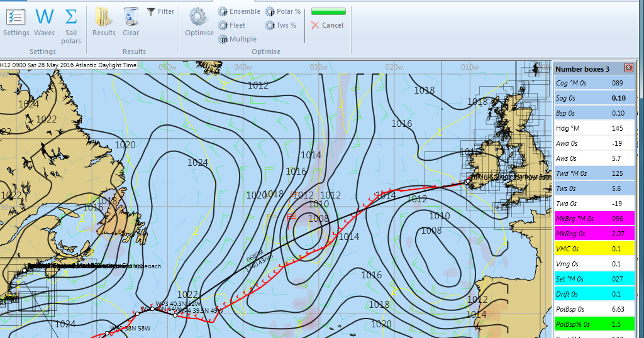
Task: Select the green PolBsp% 0s box
Action: pos(594,324)
